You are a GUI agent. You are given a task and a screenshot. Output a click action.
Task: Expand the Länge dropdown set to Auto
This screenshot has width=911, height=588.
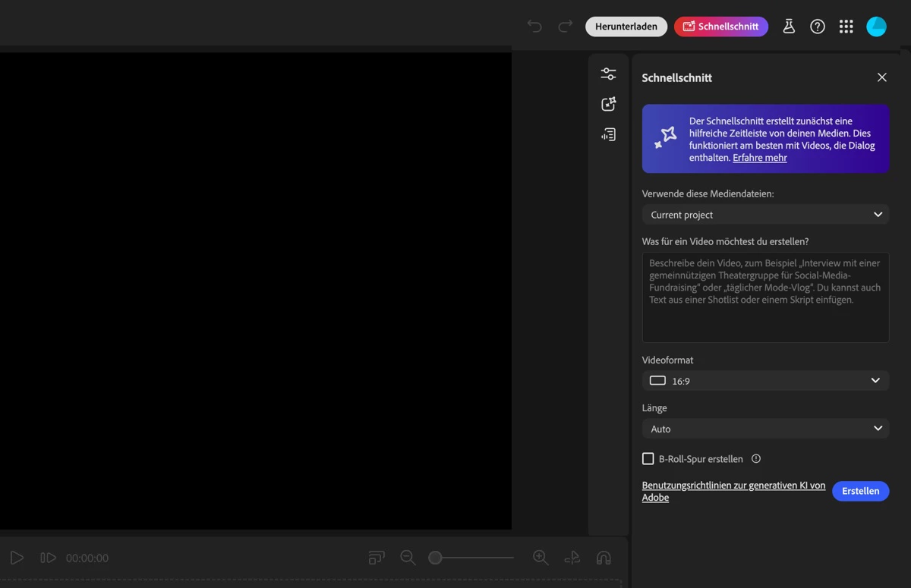tap(765, 429)
